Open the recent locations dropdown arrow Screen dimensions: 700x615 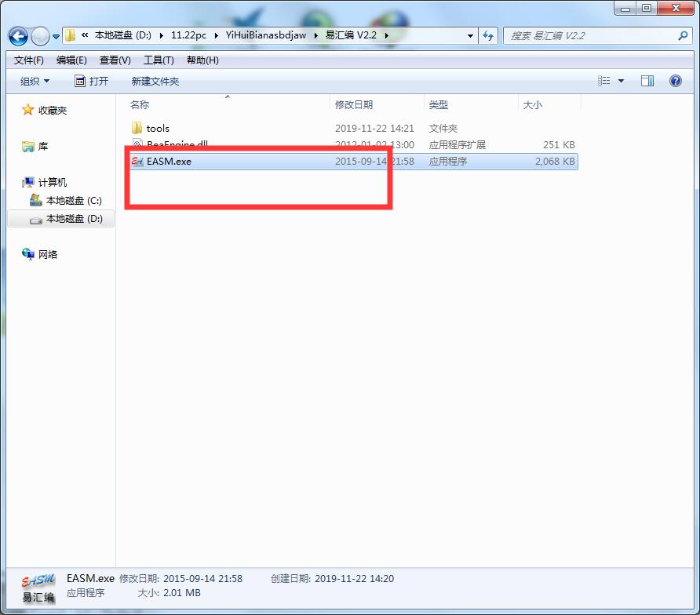[x=57, y=37]
